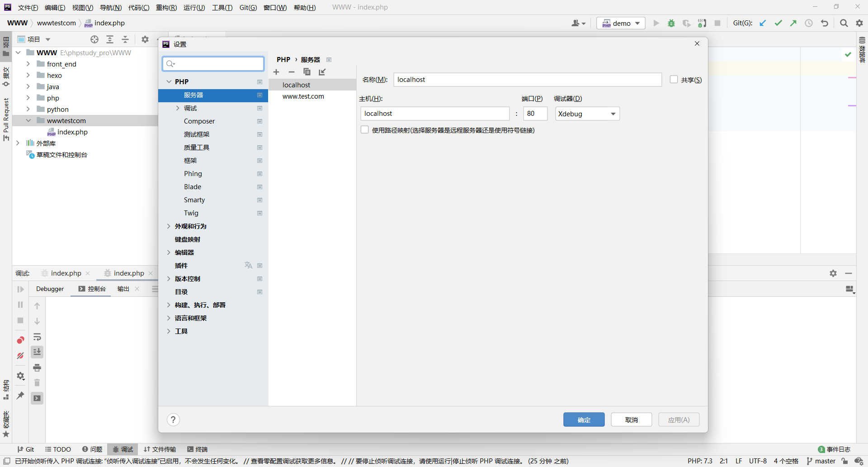
Task: Click the import servers icon
Action: pyautogui.click(x=322, y=72)
